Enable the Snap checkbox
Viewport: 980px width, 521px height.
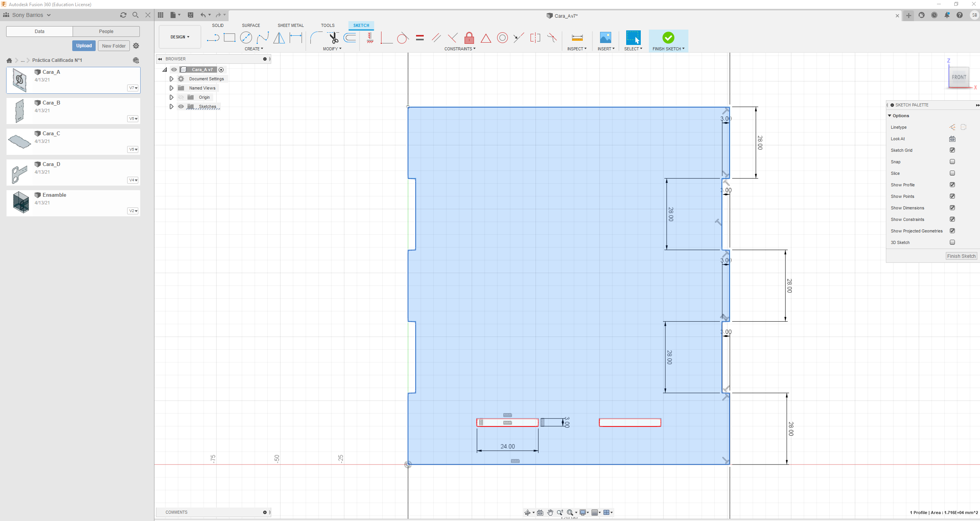tap(952, 161)
